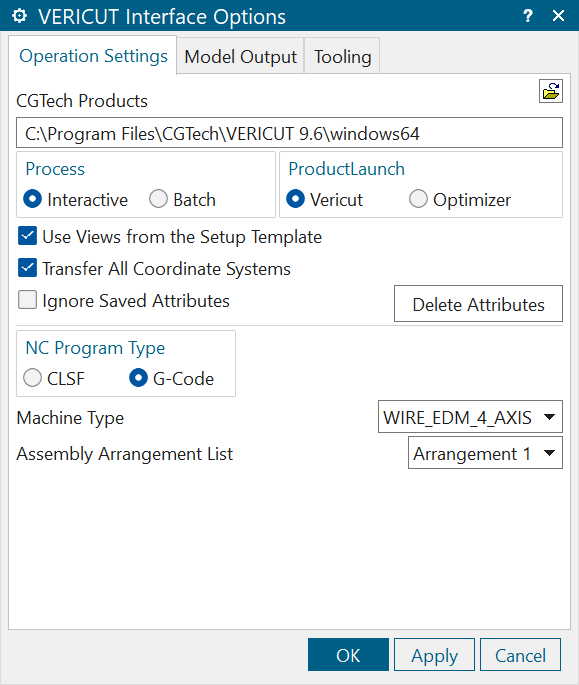The image size is (579, 685).
Task: Click the Assembly Arrangement List label
Action: [125, 454]
